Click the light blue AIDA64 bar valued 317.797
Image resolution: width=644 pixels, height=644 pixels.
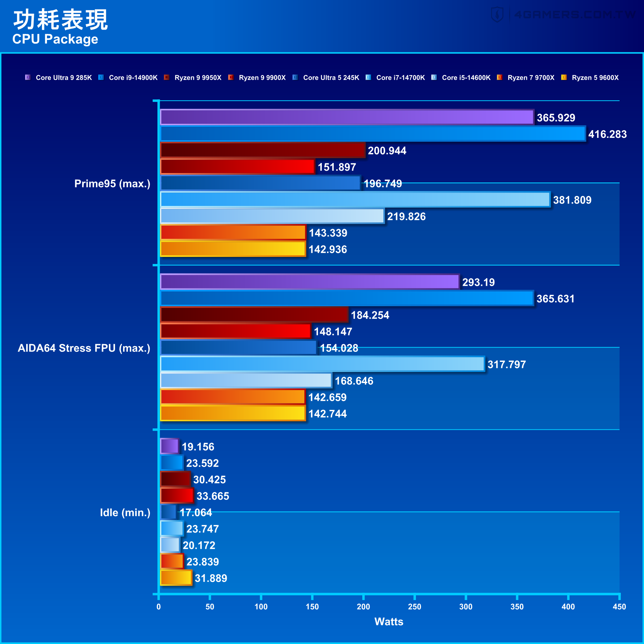click(x=323, y=364)
